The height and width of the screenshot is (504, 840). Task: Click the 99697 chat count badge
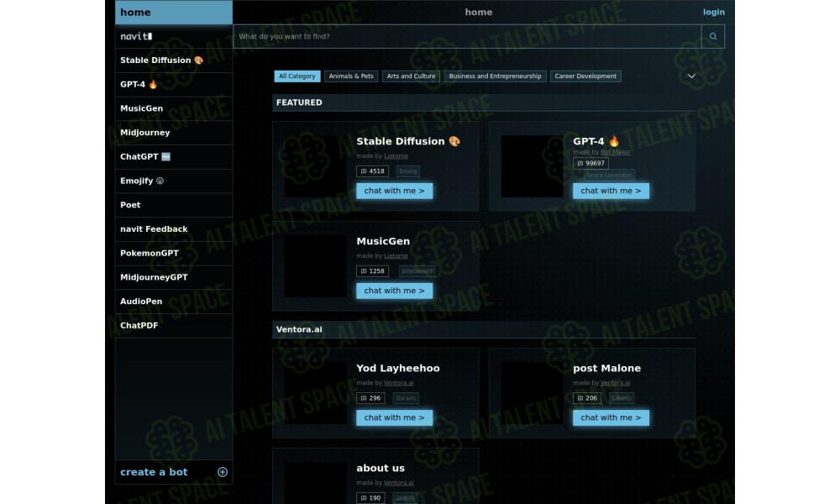click(591, 163)
